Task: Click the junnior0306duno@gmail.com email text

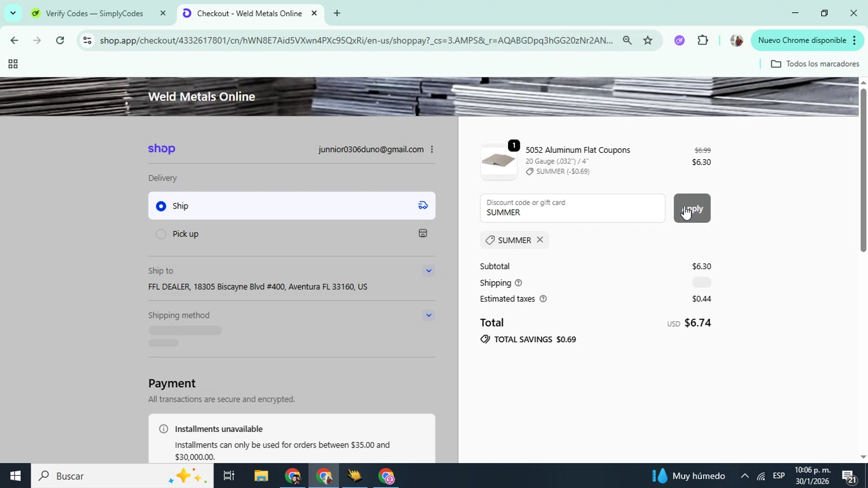Action: [371, 149]
